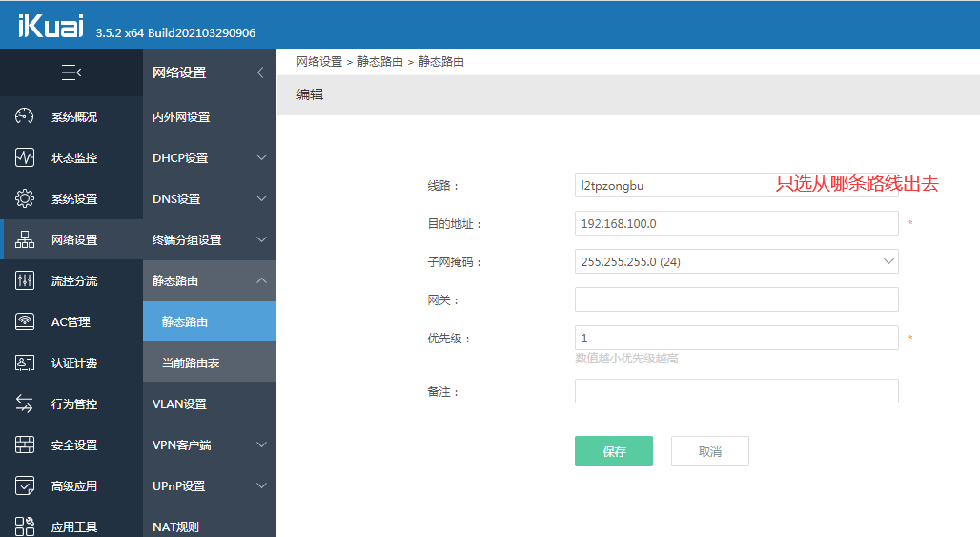Open the 子网掩码 dropdown list
This screenshot has width=980, height=537.
[x=736, y=261]
